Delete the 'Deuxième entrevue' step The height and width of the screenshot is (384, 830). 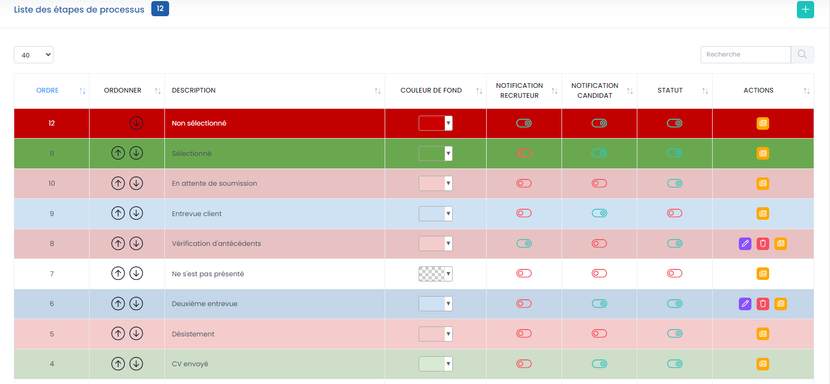pos(763,303)
